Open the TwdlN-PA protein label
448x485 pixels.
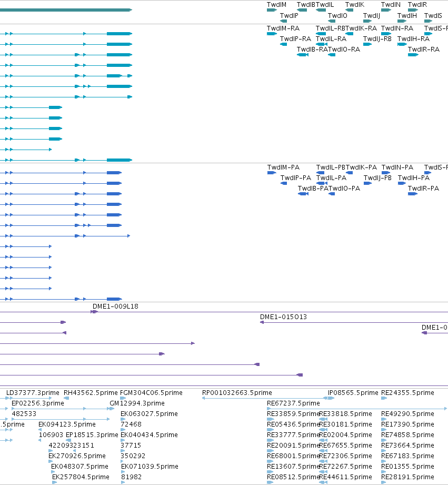[397, 167]
